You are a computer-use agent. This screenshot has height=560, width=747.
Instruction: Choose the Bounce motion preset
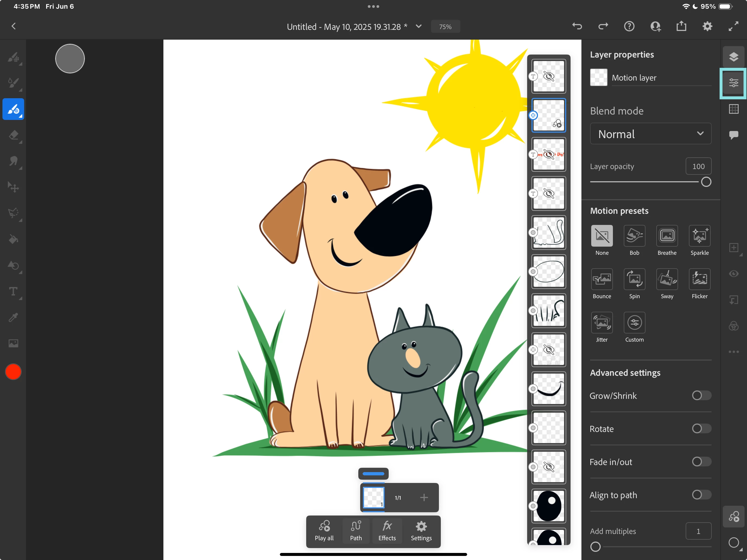pos(602,279)
